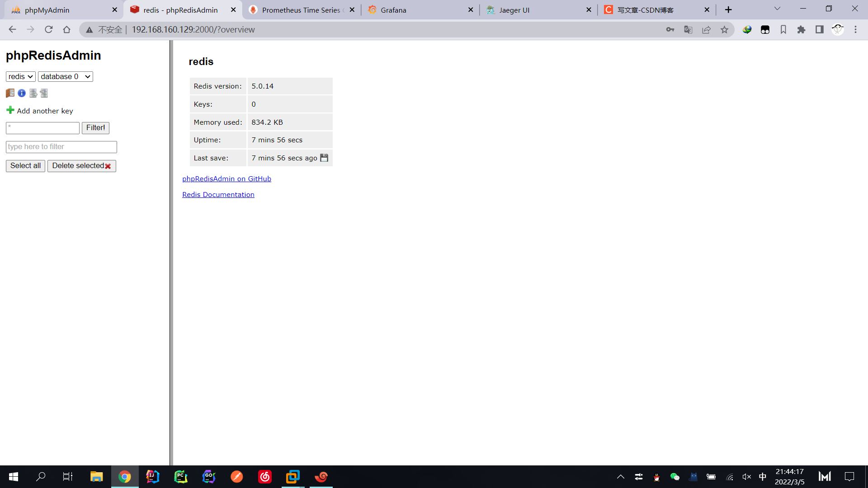
Task: Click the export database icon
Action: pos(33,93)
